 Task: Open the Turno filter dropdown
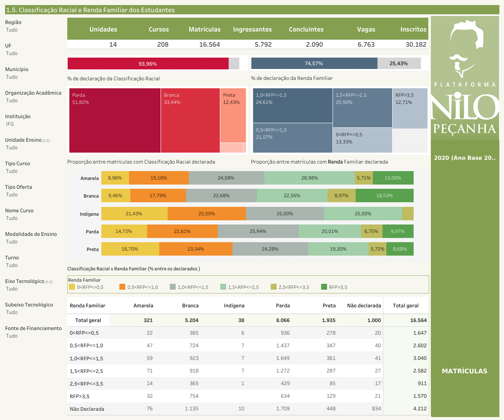coord(12,265)
